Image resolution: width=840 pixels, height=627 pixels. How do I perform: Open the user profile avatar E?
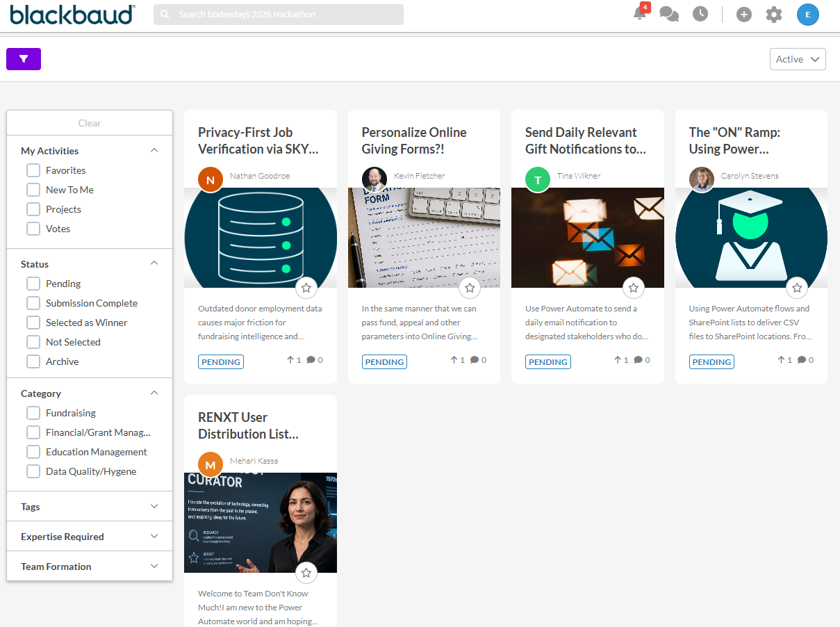coord(808,15)
